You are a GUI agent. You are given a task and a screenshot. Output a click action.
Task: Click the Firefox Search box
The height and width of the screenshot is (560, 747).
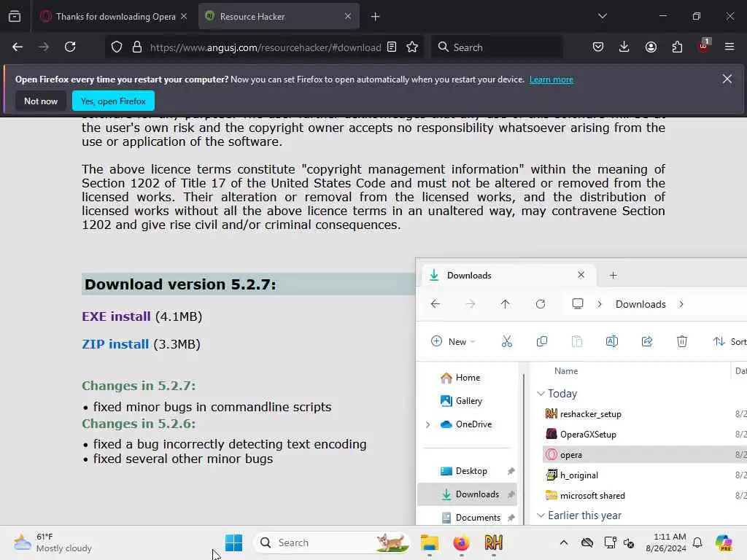[x=498, y=47]
